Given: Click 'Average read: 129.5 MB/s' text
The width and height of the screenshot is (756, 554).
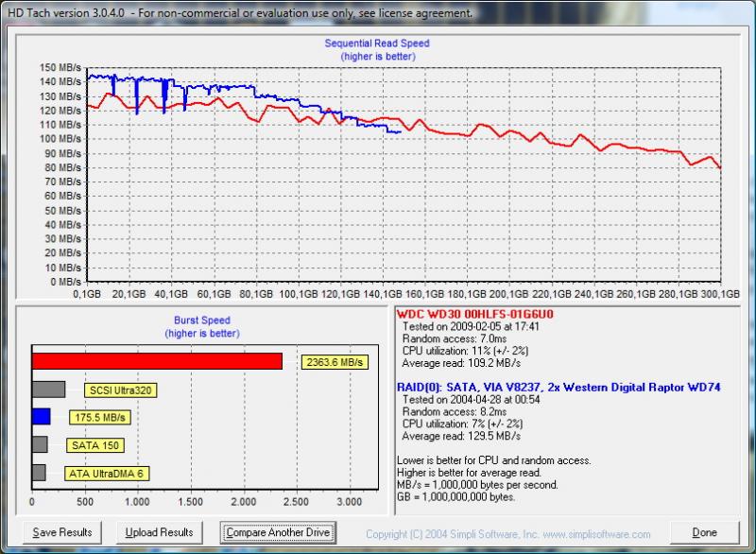Looking at the screenshot, I should tap(461, 436).
